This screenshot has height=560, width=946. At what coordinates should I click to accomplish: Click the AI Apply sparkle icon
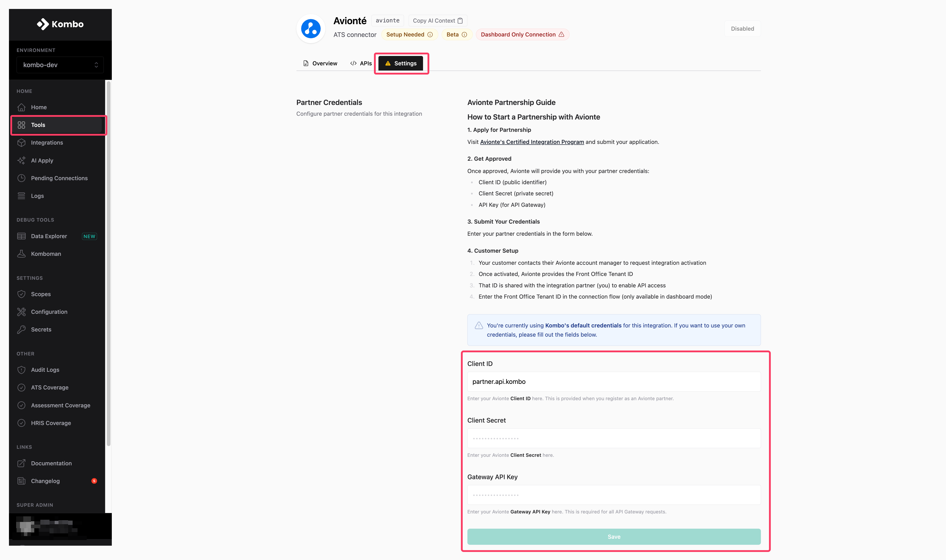coord(22,160)
